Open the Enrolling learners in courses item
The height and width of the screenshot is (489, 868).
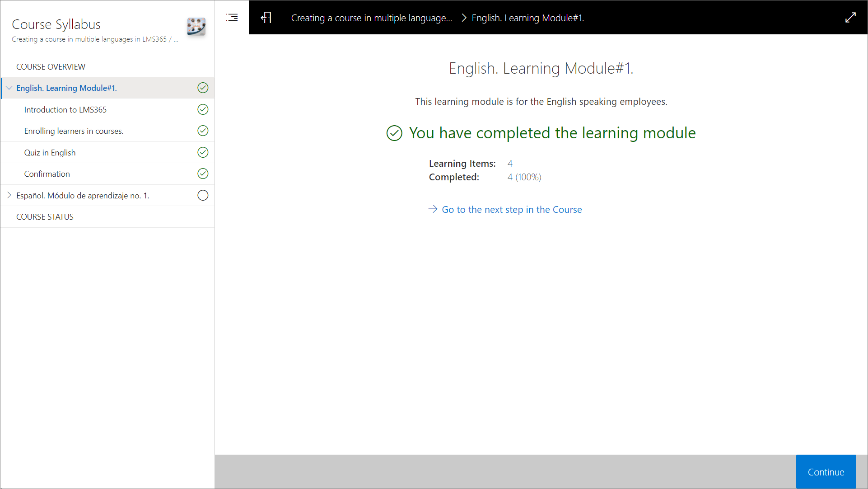pos(74,131)
